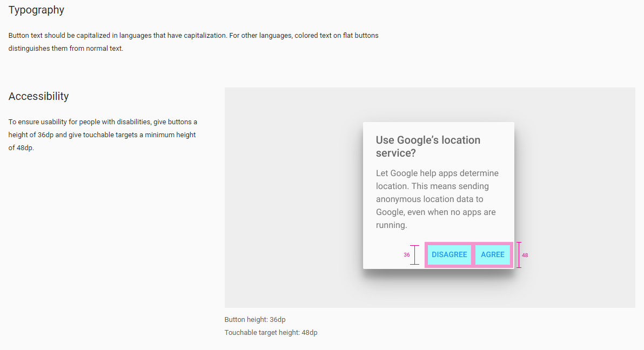Click the dialog title 'Use Google's location service?'
This screenshot has width=644, height=350.
point(428,146)
